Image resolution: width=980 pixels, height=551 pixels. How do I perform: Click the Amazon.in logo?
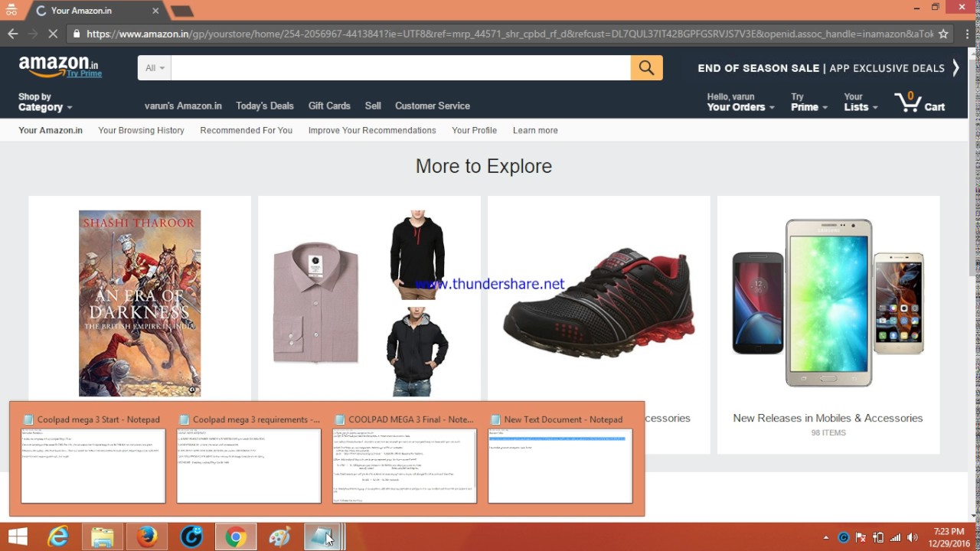point(59,66)
